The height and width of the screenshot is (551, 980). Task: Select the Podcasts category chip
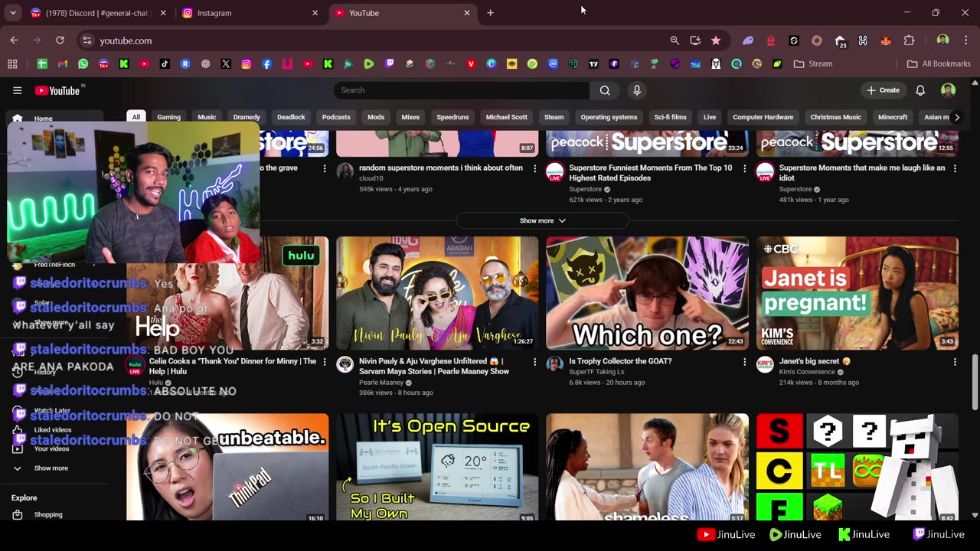[x=336, y=117]
